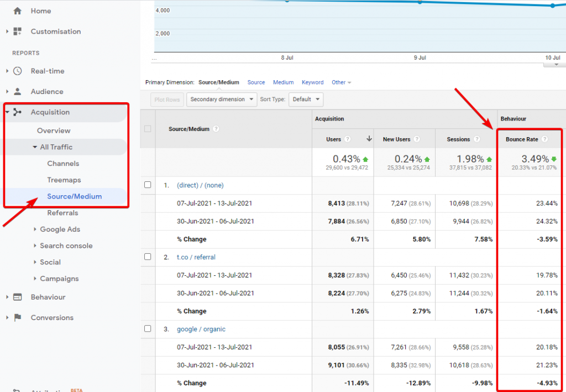Tick the checkbox for t.co / referral
The width and height of the screenshot is (566, 392).
[148, 257]
